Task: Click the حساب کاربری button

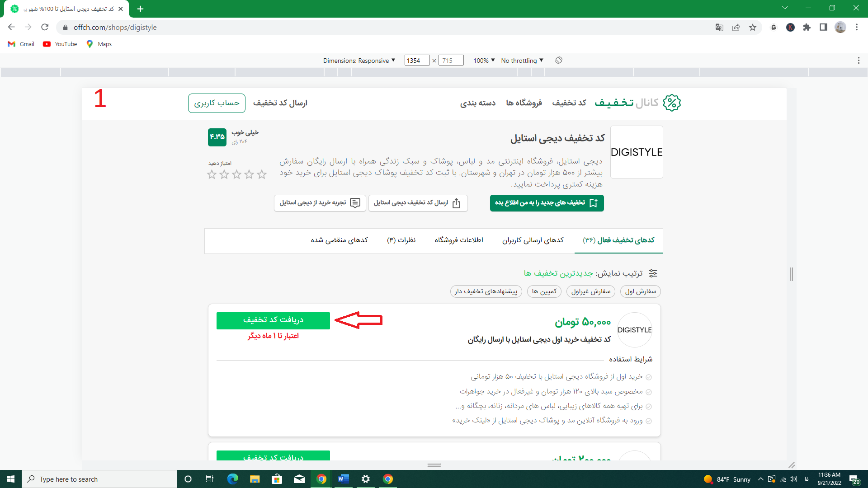Action: (x=217, y=103)
